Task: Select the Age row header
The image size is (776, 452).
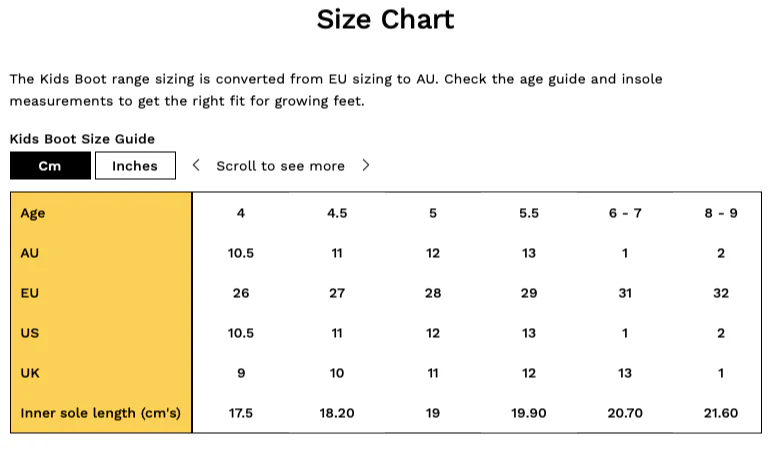Action: coord(33,213)
